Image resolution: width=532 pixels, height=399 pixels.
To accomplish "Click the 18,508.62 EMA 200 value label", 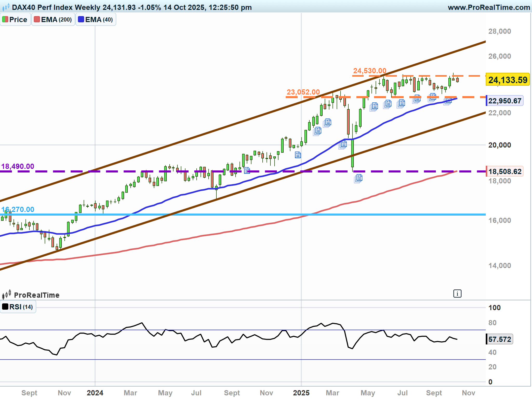I will (x=504, y=171).
